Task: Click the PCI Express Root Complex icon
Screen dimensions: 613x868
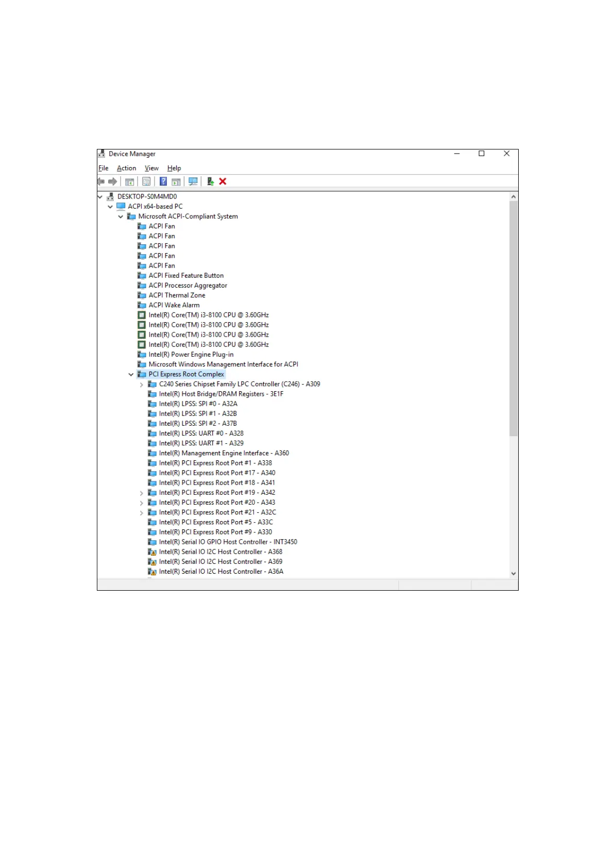Action: [142, 374]
